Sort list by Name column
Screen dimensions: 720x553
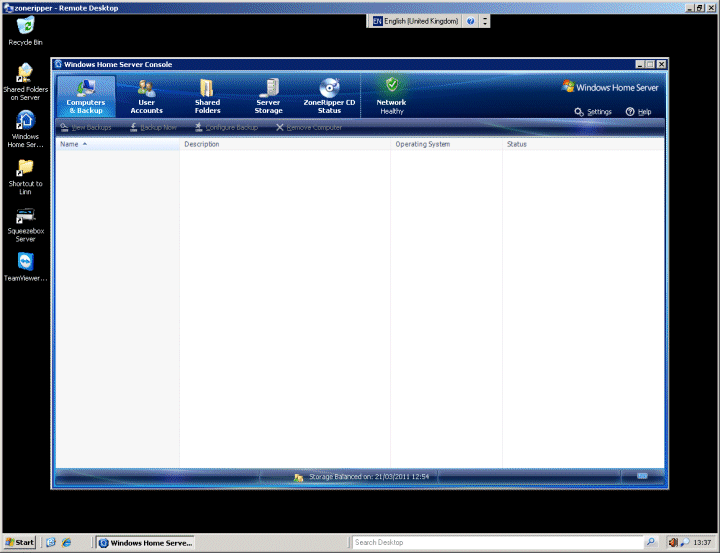[x=118, y=144]
